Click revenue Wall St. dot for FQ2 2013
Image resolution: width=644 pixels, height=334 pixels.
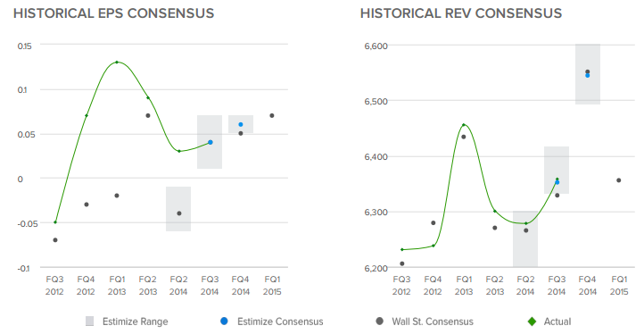494,228
